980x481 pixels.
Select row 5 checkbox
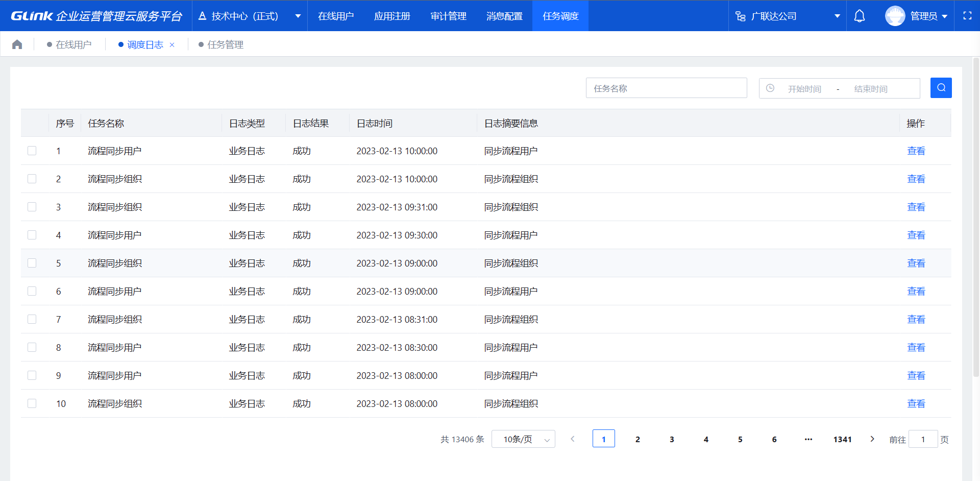click(x=32, y=263)
